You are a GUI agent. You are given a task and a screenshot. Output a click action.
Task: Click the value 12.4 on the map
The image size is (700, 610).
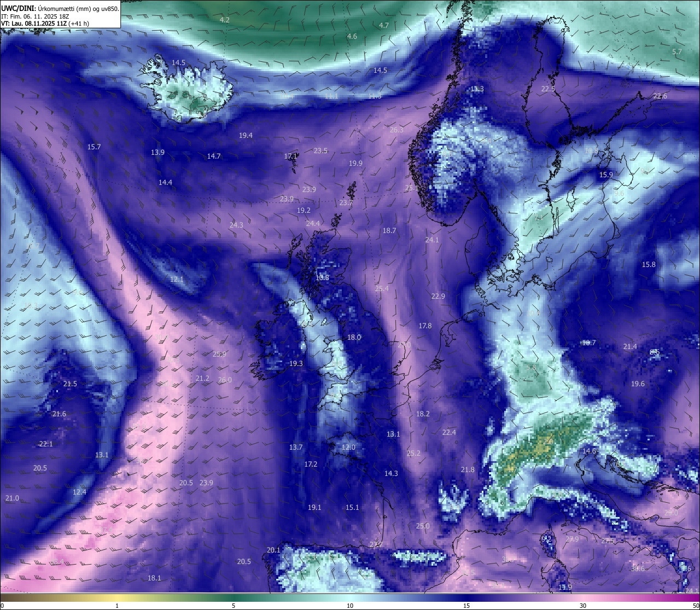click(x=79, y=492)
